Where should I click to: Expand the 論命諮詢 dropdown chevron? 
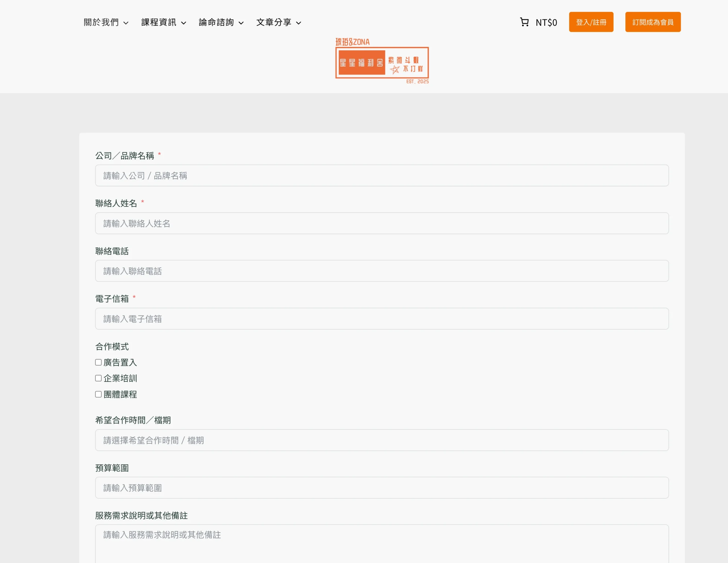point(241,23)
